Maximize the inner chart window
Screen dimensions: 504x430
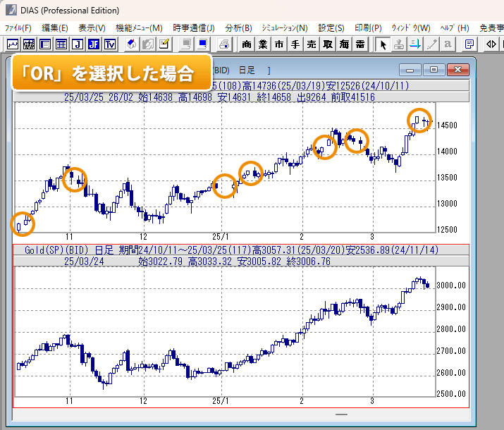coord(434,70)
